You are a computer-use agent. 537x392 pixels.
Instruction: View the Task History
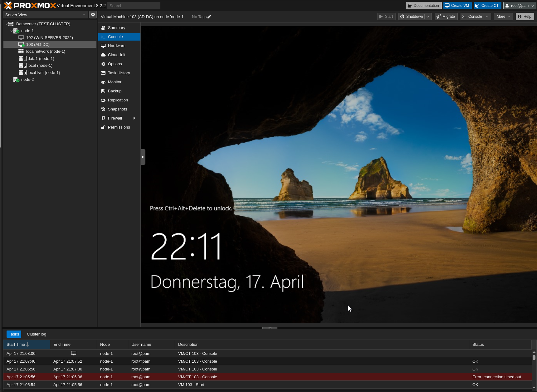(119, 73)
